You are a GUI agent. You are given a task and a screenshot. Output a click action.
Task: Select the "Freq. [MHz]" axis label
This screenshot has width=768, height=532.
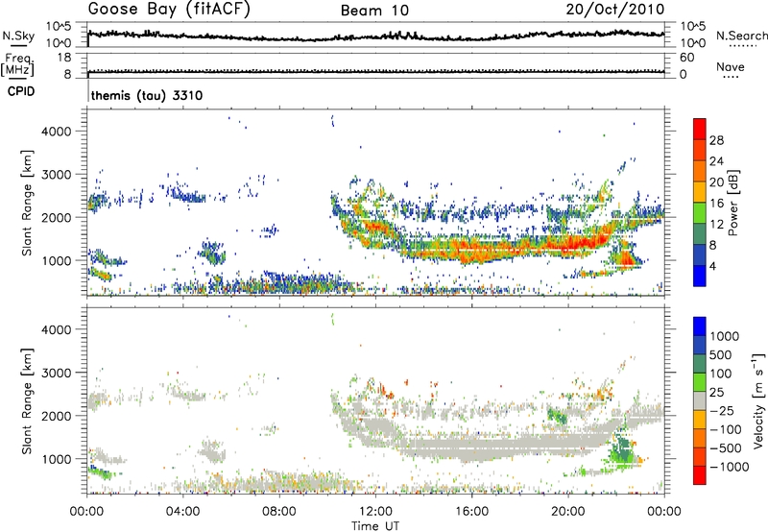point(17,65)
